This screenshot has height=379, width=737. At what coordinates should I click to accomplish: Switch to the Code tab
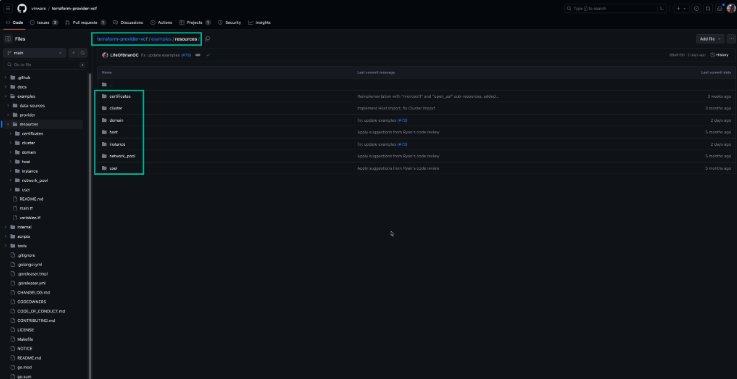click(x=15, y=23)
